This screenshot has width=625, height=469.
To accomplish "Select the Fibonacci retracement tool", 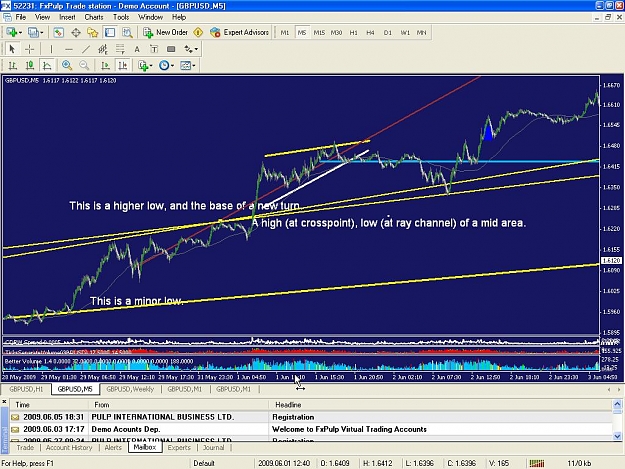I will pos(120,49).
